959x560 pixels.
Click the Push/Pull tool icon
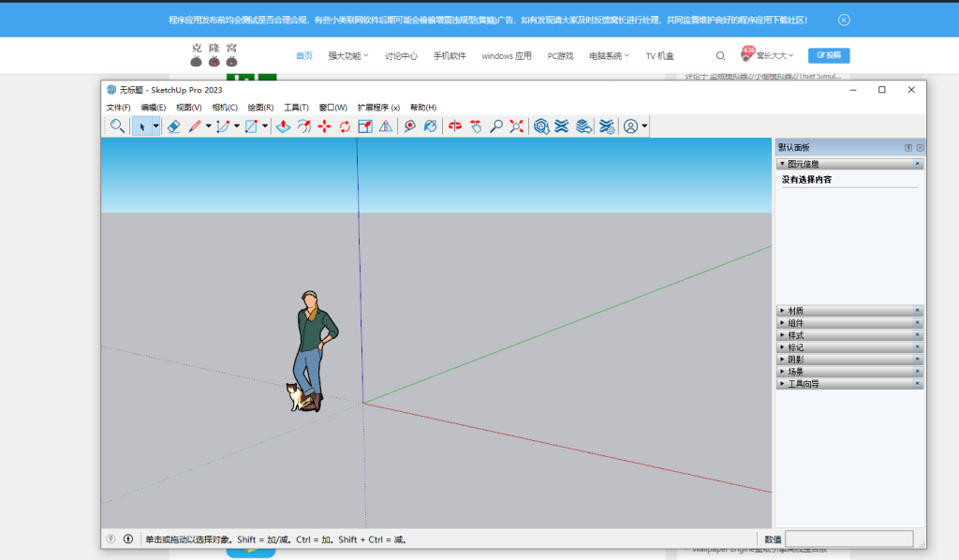coord(283,126)
